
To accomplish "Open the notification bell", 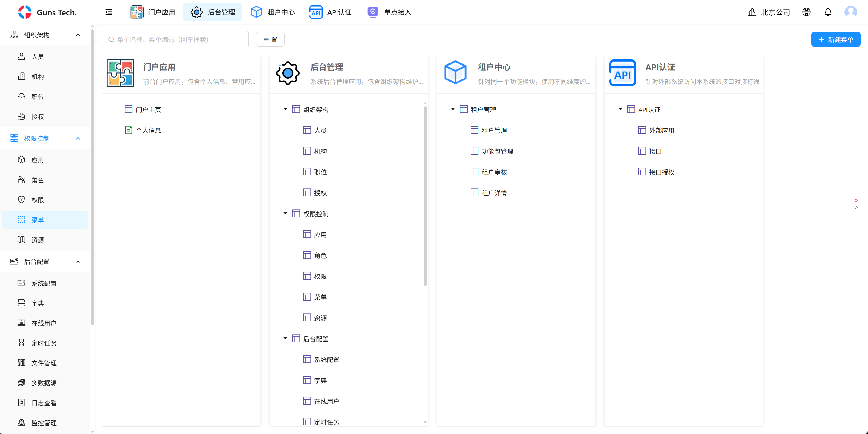I will tap(828, 12).
